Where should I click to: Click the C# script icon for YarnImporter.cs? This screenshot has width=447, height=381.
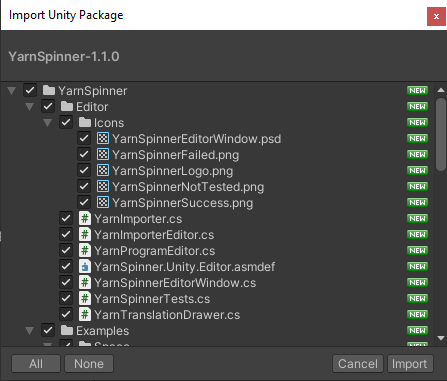[x=85, y=219]
